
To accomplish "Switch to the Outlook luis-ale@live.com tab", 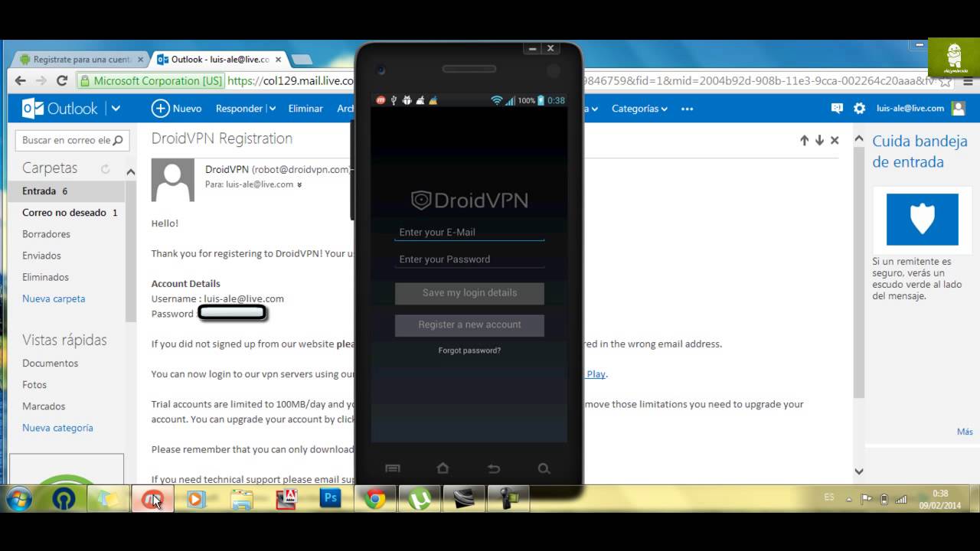I will click(218, 59).
